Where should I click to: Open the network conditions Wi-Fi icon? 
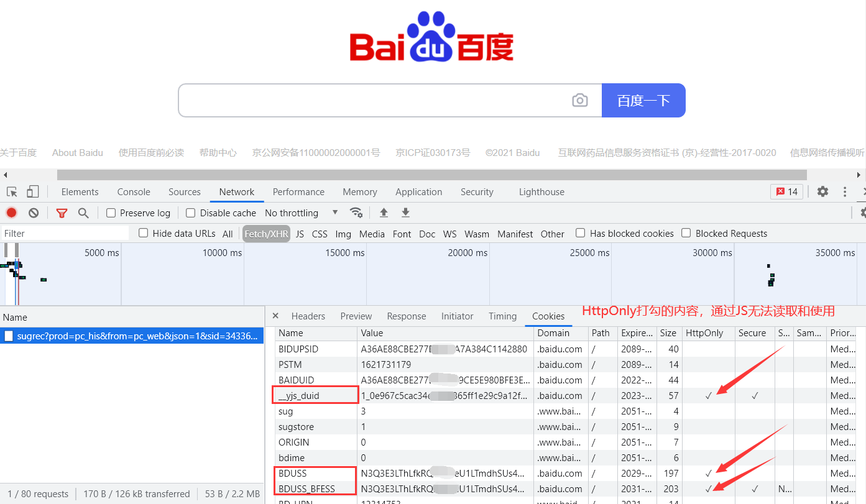tap(356, 213)
